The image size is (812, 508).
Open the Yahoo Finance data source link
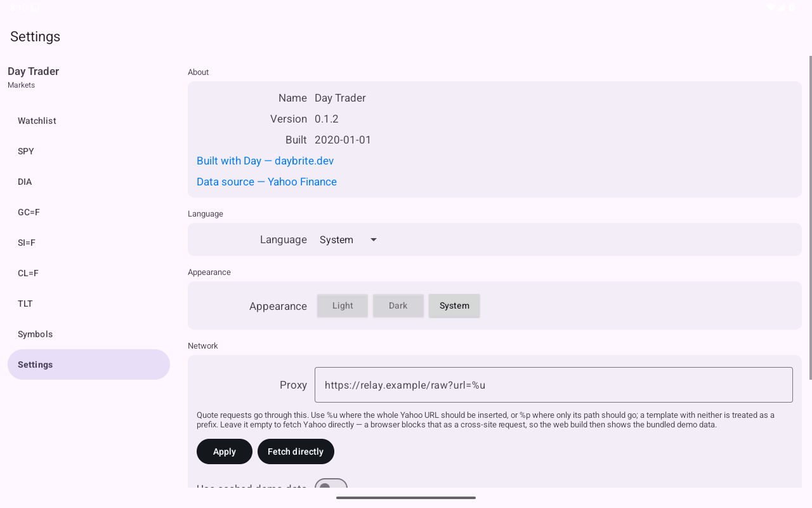tap(266, 182)
